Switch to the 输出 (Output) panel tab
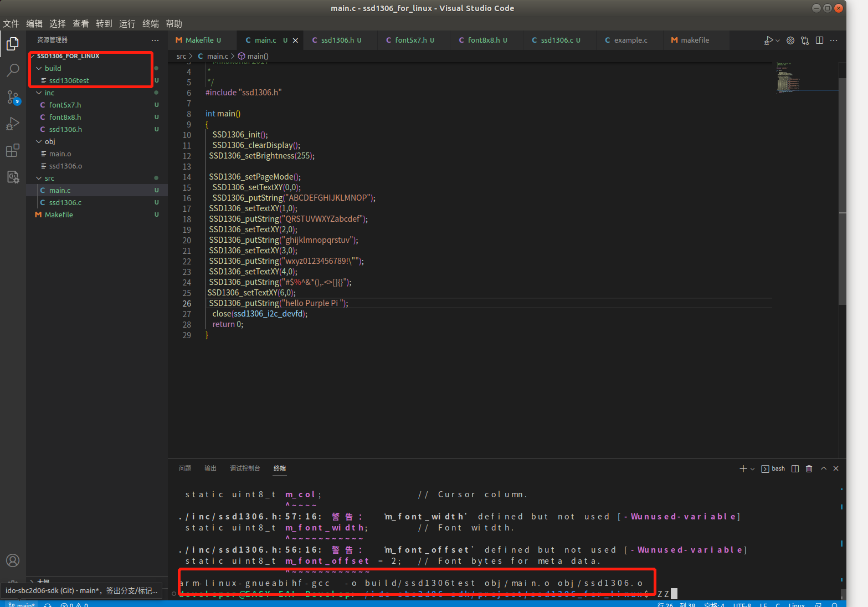Image resolution: width=868 pixels, height=607 pixels. point(210,468)
